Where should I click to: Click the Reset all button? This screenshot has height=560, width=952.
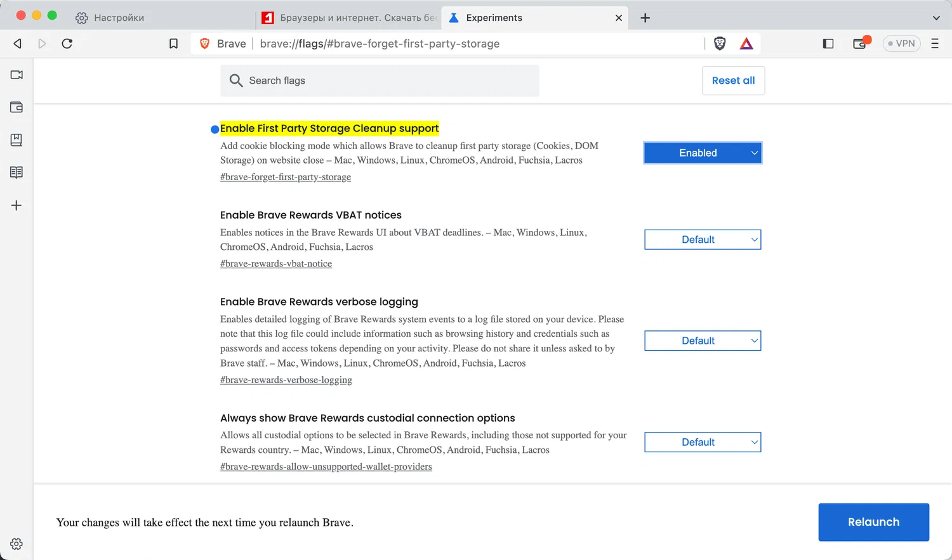click(733, 81)
